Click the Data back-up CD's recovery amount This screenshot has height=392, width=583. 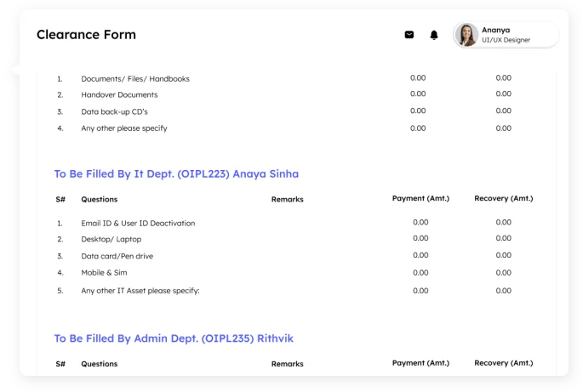[x=504, y=111]
